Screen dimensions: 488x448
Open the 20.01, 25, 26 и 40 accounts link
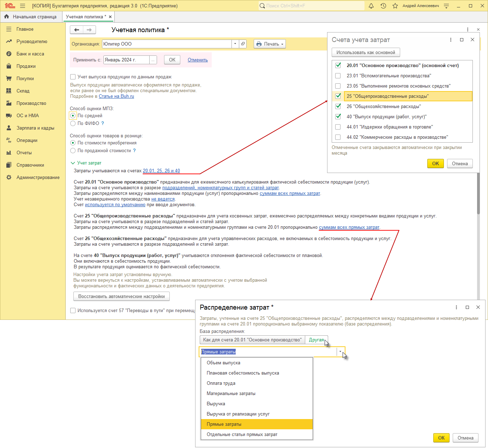click(161, 171)
